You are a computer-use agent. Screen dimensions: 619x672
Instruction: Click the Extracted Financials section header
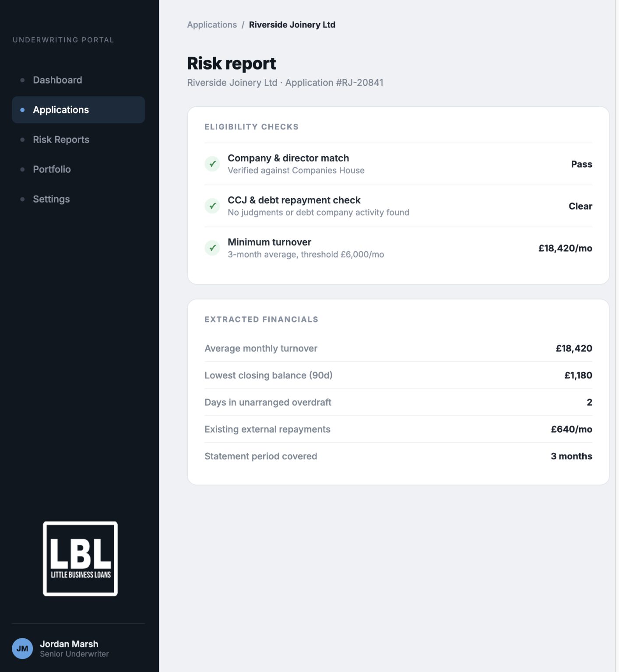tap(261, 319)
